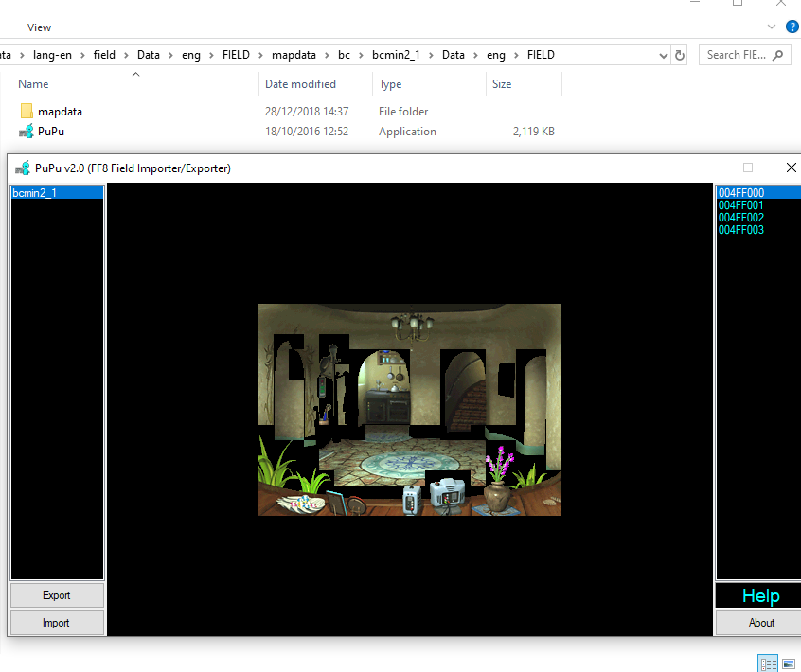The height and width of the screenshot is (672, 801).
Task: Sort files by Size column
Action: pyautogui.click(x=502, y=84)
